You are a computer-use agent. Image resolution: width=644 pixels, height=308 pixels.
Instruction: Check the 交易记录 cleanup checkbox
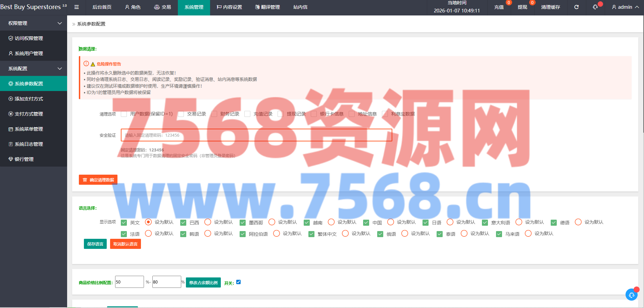(181, 114)
